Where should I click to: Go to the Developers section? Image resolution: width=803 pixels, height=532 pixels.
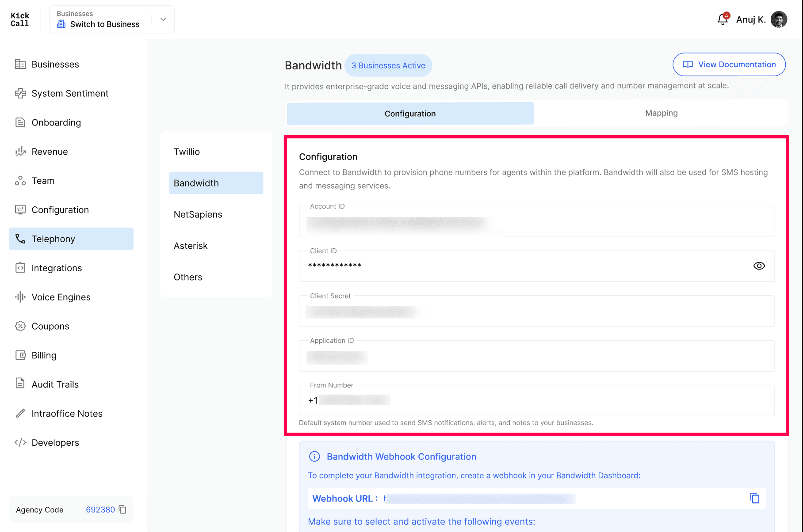coord(71,442)
